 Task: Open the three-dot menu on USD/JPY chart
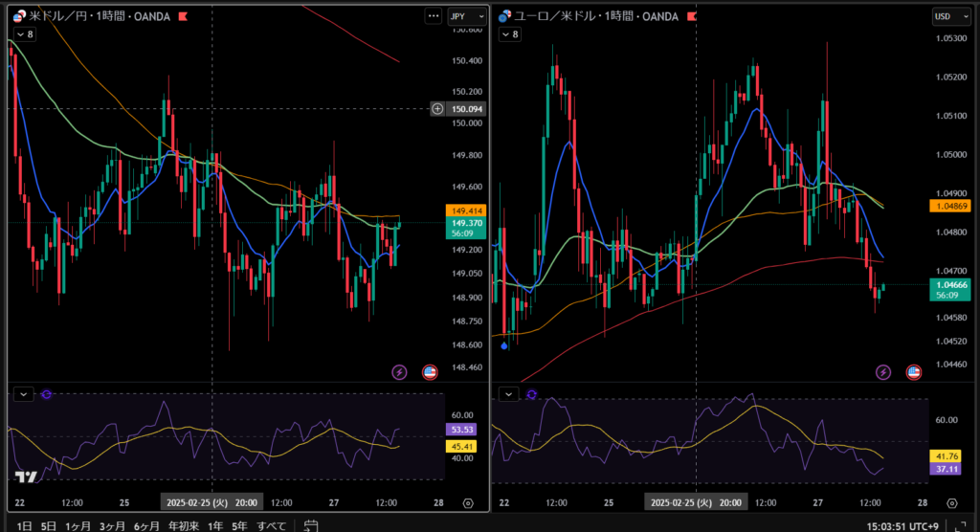click(432, 16)
